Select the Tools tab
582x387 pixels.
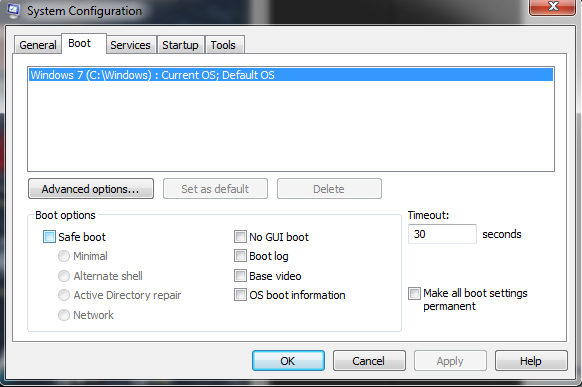(x=223, y=45)
